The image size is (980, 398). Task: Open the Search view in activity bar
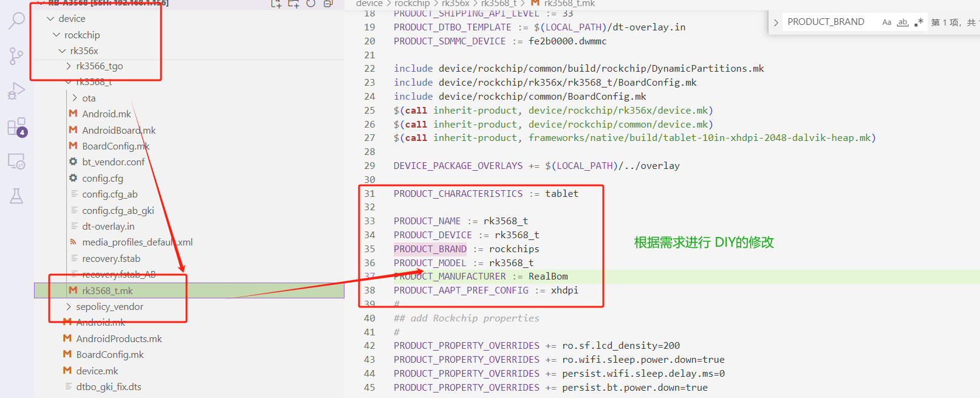point(16,21)
